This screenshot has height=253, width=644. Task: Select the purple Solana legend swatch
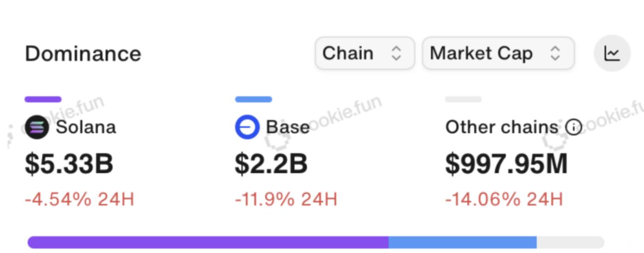pyautogui.click(x=43, y=99)
